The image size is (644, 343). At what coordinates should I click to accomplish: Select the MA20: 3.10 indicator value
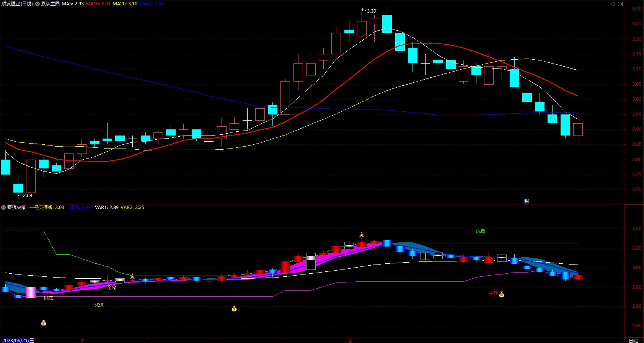click(x=125, y=4)
